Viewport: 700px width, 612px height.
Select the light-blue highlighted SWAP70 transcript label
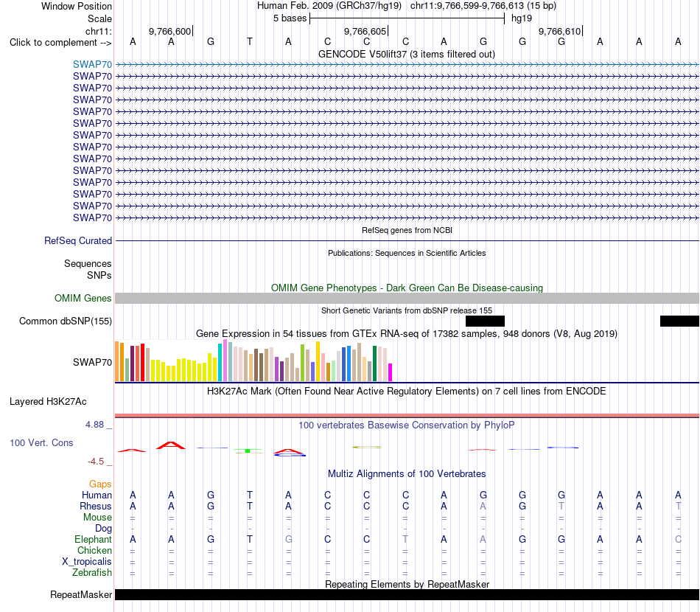coord(92,64)
